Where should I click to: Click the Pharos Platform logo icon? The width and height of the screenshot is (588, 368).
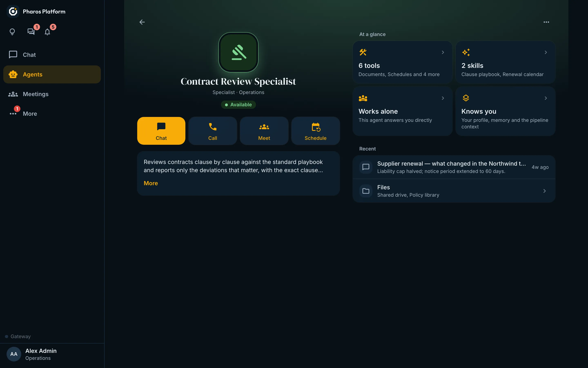13,11
